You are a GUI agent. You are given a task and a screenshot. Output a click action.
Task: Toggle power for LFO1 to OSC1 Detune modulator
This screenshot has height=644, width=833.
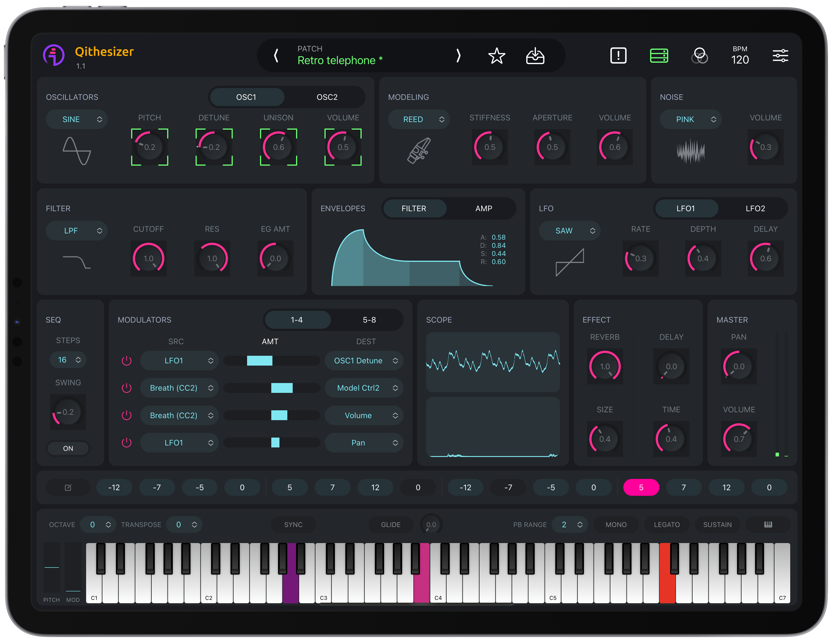click(127, 361)
